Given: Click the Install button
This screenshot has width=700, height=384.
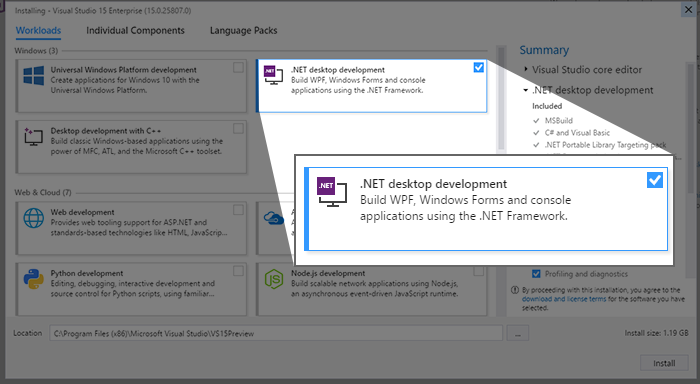Looking at the screenshot, I should (x=664, y=363).
